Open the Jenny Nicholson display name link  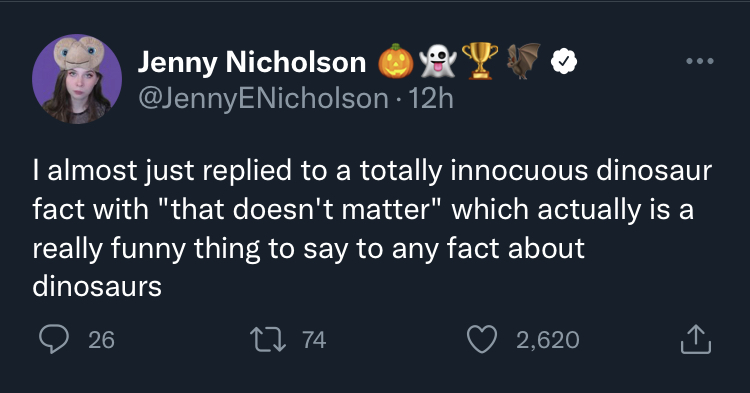(x=252, y=62)
